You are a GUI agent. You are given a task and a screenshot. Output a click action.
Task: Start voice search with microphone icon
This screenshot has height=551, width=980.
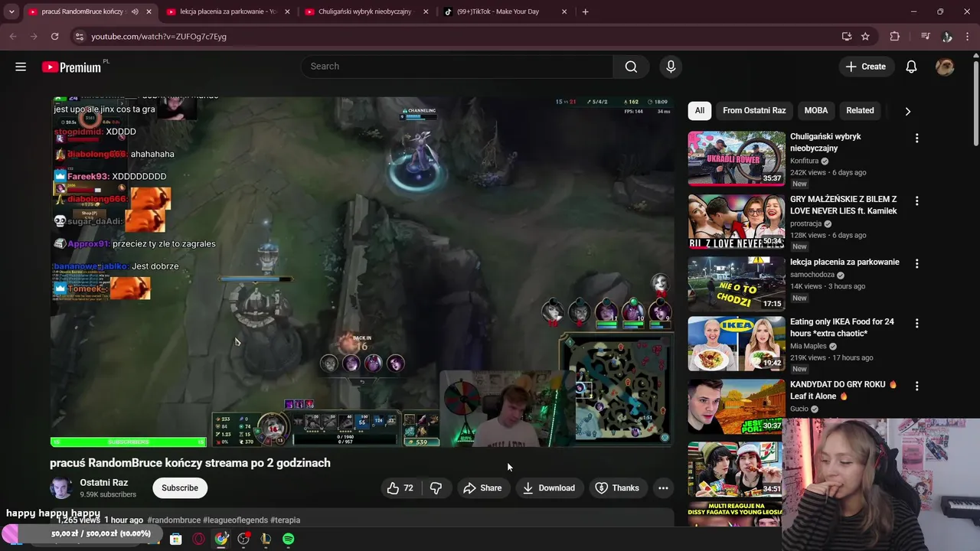(671, 67)
